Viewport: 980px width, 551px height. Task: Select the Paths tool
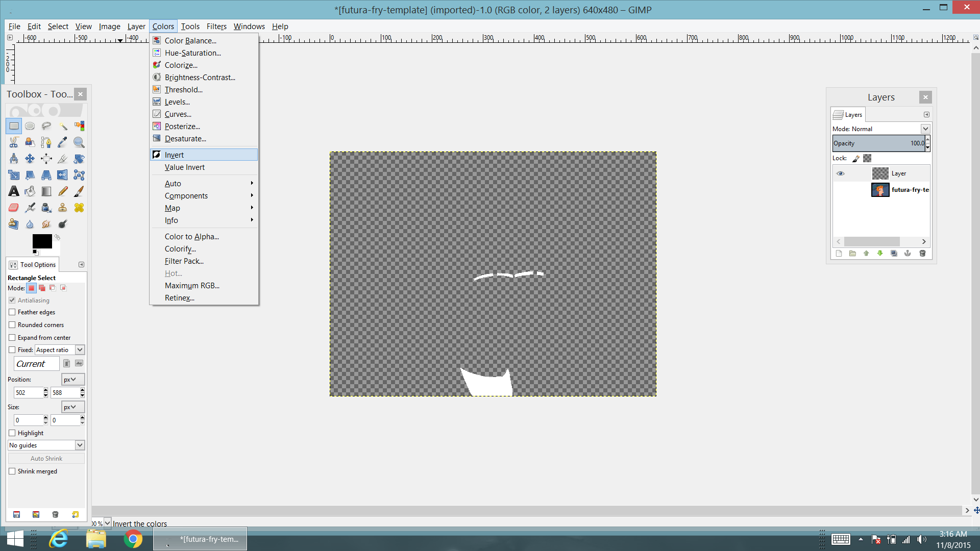pyautogui.click(x=46, y=142)
